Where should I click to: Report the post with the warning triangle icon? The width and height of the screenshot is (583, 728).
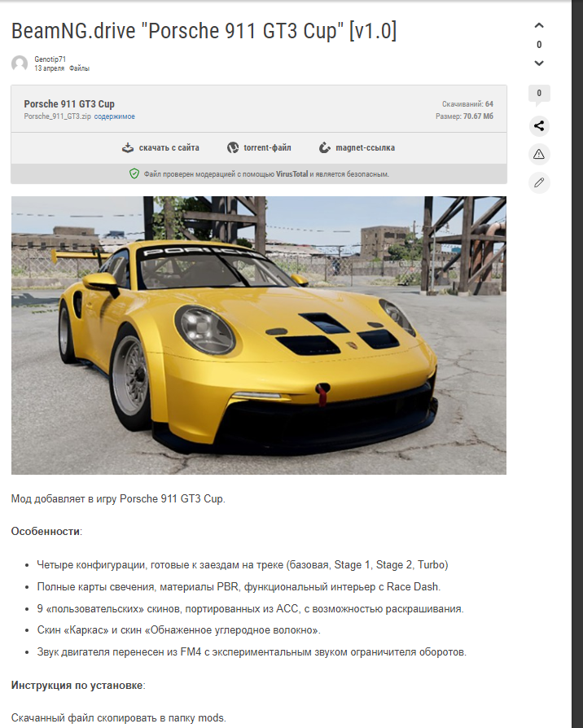pyautogui.click(x=539, y=154)
